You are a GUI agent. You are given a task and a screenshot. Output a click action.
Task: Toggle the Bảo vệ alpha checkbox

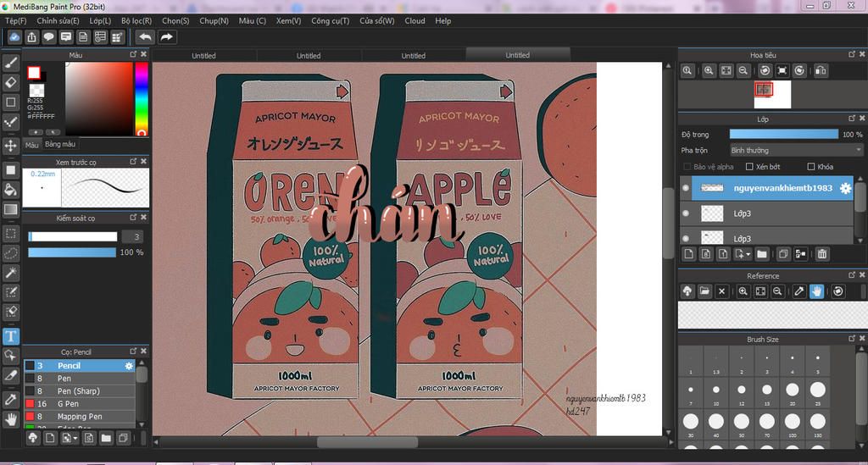coord(687,166)
